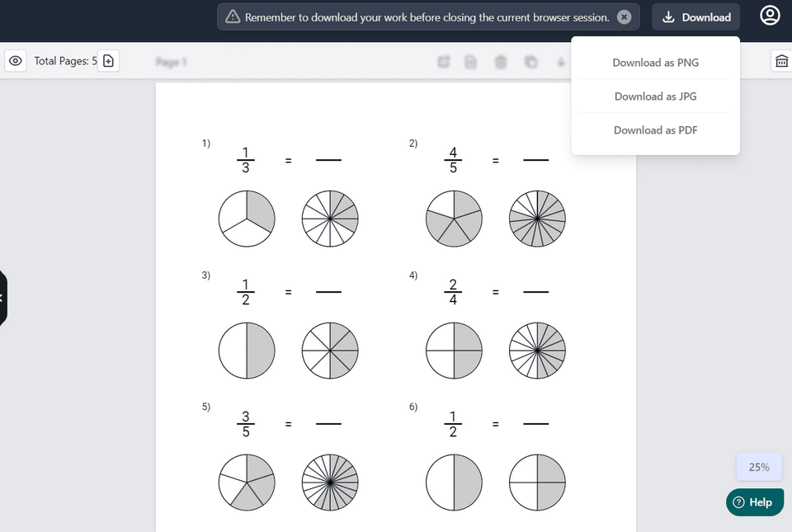Select Download as PDF
792x532 pixels.
[x=655, y=129]
